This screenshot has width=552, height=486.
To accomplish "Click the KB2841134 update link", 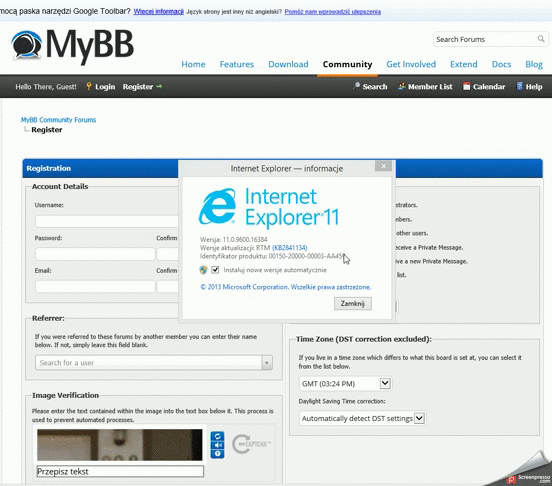I will pyautogui.click(x=290, y=248).
